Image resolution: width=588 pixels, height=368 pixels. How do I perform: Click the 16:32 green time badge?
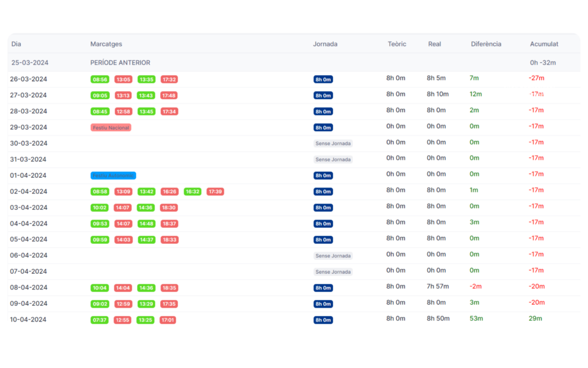click(192, 191)
